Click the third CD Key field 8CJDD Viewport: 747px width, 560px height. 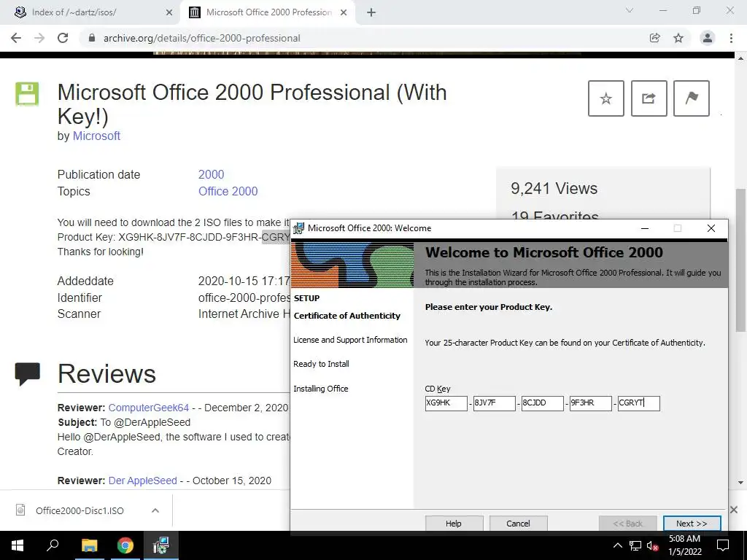(x=542, y=402)
